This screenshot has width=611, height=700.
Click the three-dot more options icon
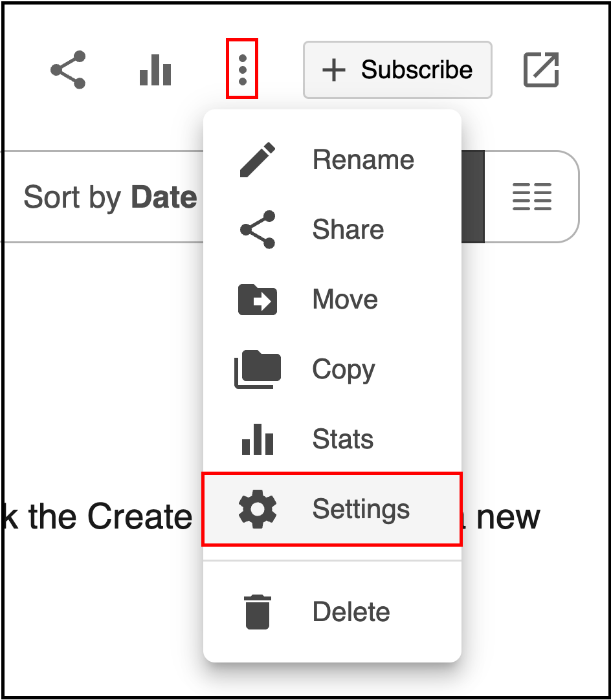(x=243, y=70)
